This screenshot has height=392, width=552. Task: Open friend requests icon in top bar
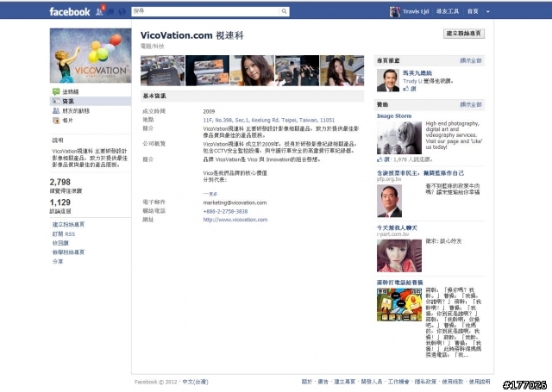[x=99, y=11]
